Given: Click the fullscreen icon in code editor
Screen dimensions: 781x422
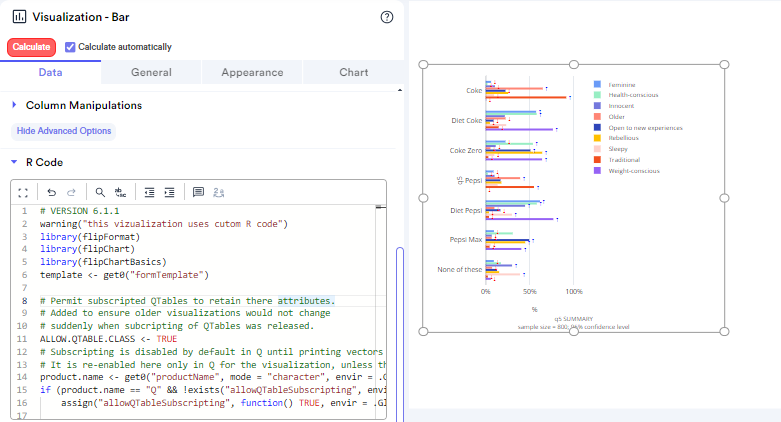Looking at the screenshot, I should [23, 192].
